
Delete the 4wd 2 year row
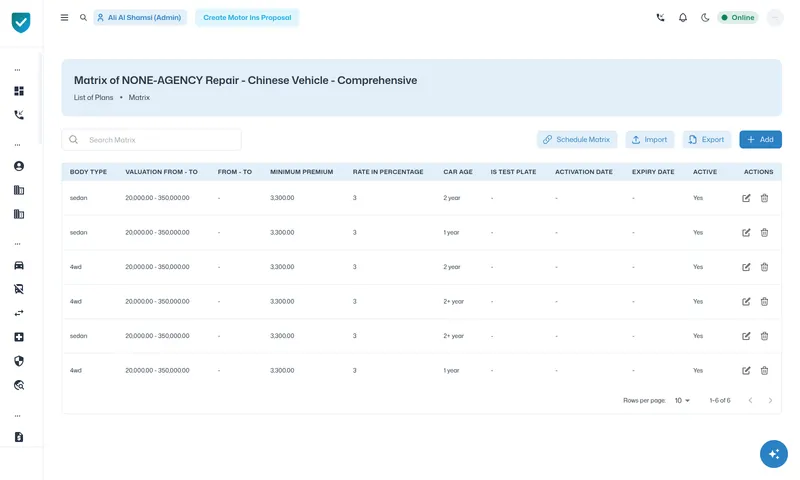[x=764, y=267]
